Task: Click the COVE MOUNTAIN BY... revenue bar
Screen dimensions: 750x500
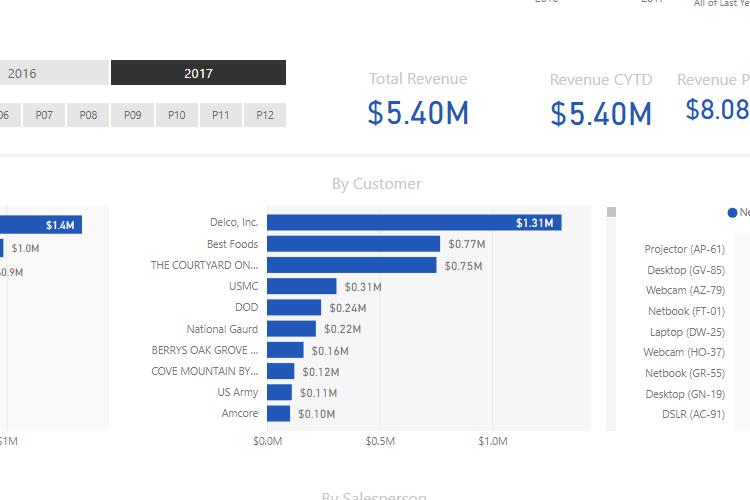Action: [281, 371]
